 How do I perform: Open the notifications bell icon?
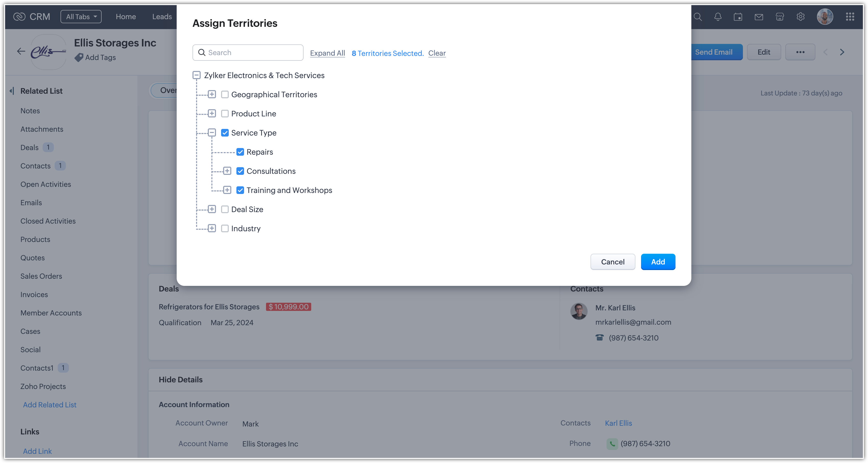click(x=718, y=17)
